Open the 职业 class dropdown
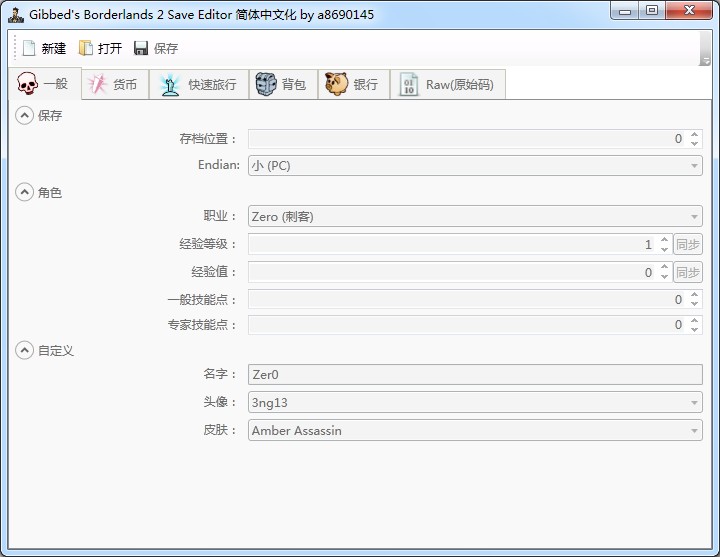720x557 pixels. click(475, 216)
